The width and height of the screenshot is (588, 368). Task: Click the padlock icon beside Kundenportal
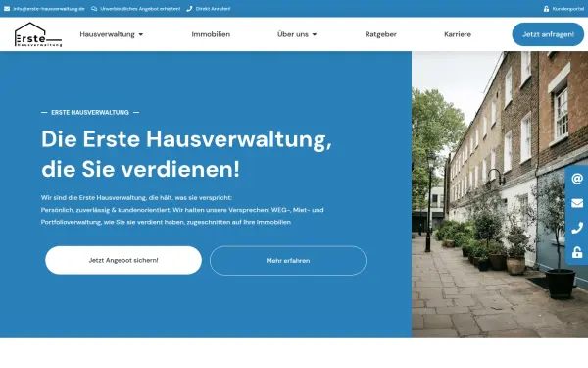546,9
